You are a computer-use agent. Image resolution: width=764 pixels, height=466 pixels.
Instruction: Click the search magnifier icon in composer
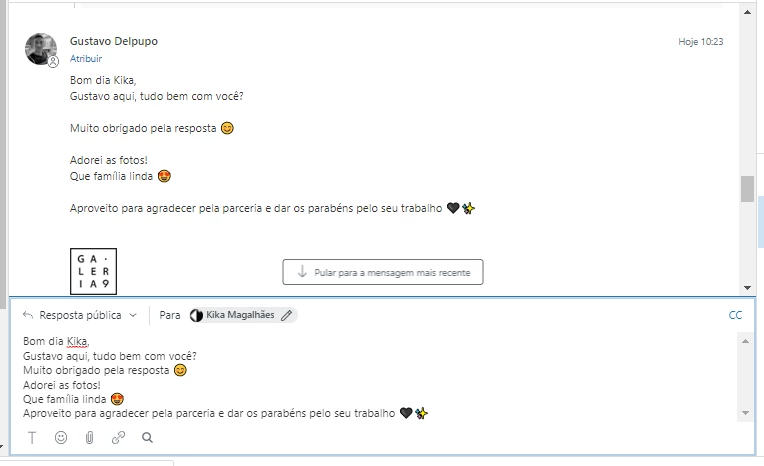point(147,437)
